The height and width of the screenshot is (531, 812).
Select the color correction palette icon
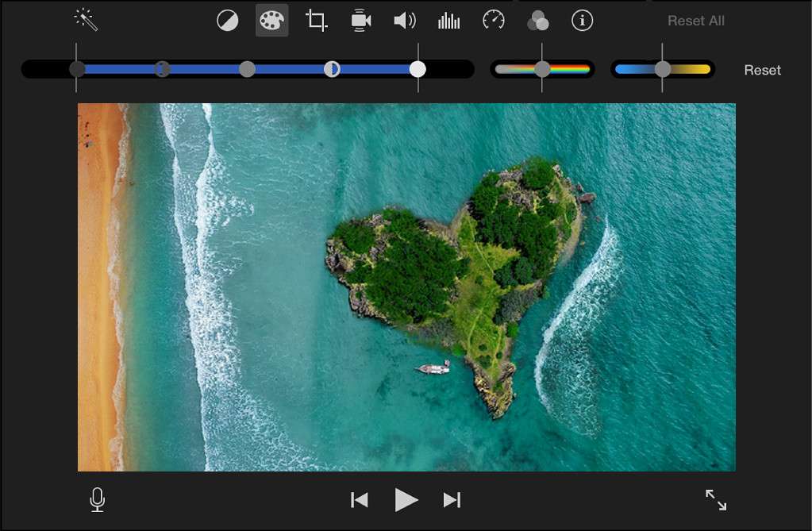(271, 20)
